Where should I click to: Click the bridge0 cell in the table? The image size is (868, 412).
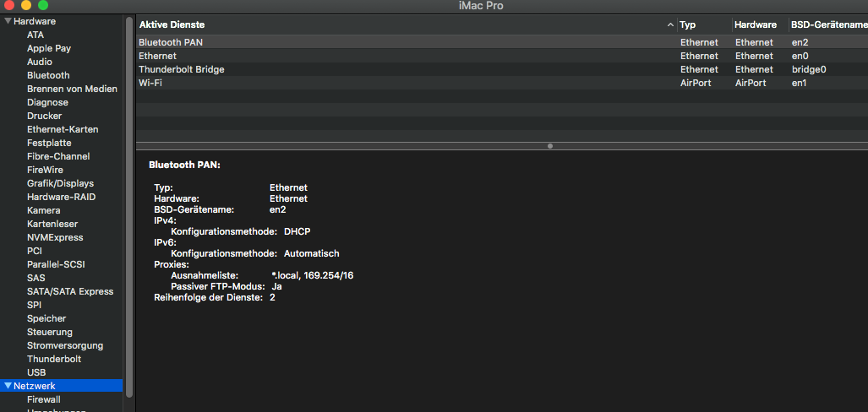pos(809,69)
